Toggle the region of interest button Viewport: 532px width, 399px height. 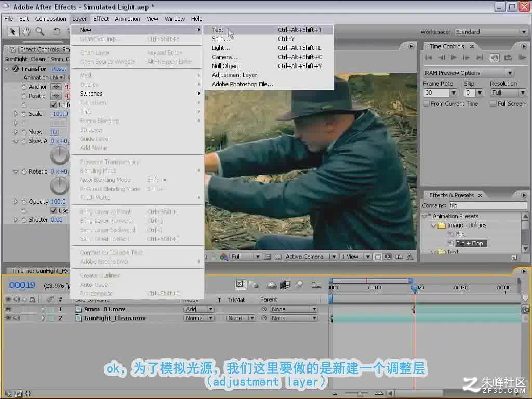(x=268, y=257)
